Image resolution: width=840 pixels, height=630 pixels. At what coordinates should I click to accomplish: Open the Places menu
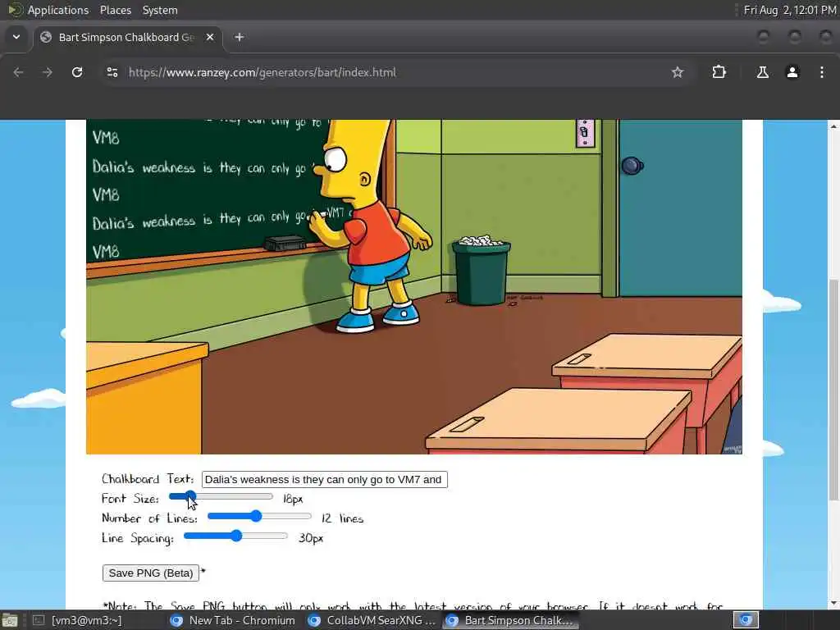tap(115, 10)
